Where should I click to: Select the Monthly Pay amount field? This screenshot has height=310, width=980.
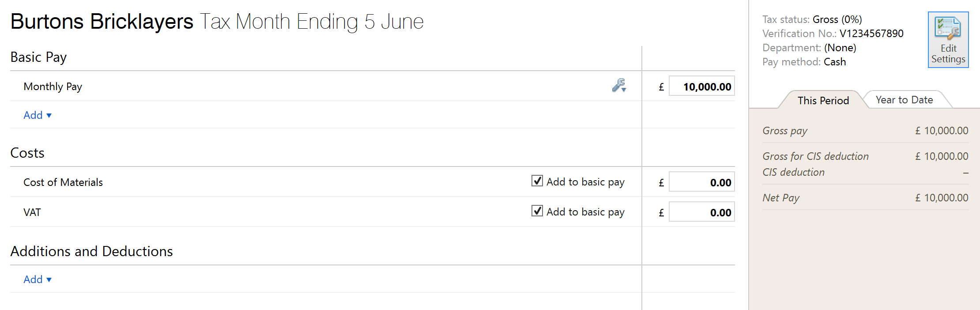pos(701,86)
